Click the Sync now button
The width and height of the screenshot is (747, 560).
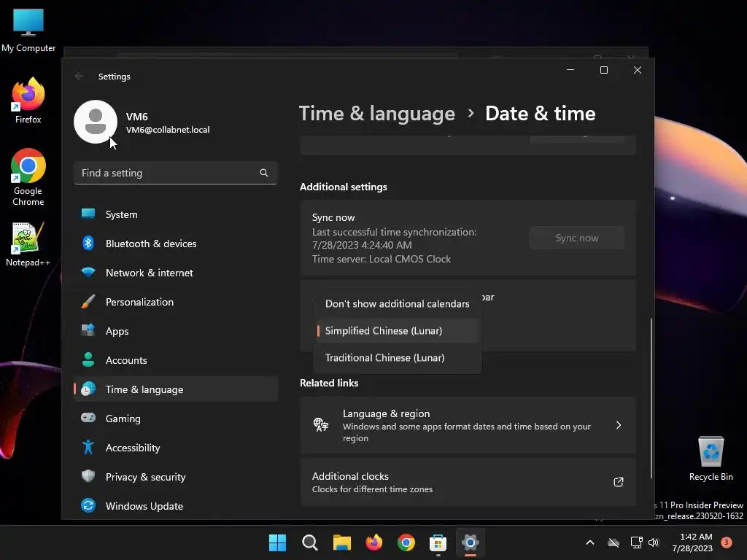pos(576,238)
